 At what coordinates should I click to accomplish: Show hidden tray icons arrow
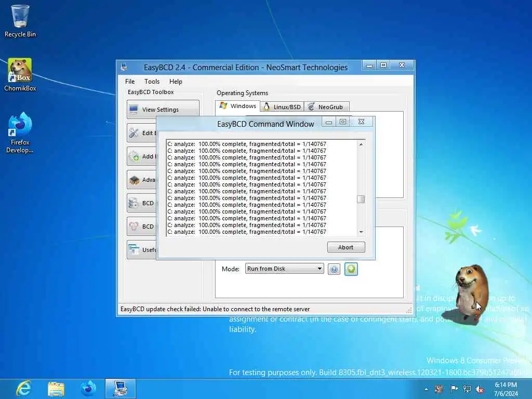coord(426,389)
